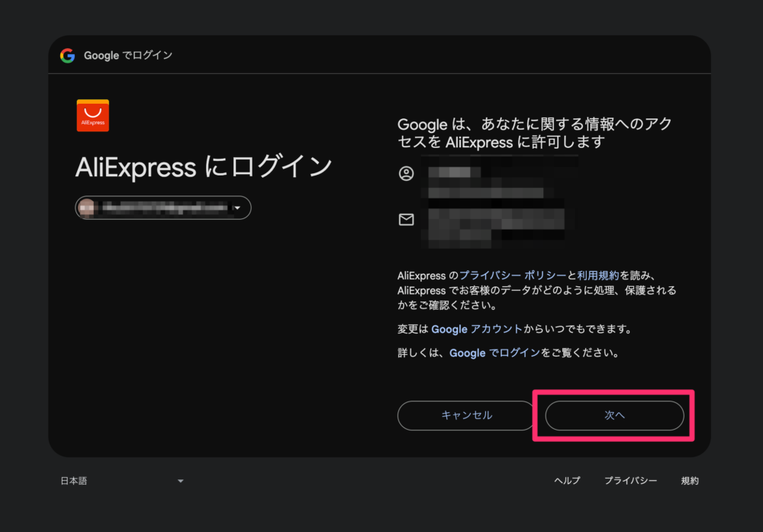The image size is (763, 532).
Task: Open the 利用規約 terms link
Action: pos(597,276)
